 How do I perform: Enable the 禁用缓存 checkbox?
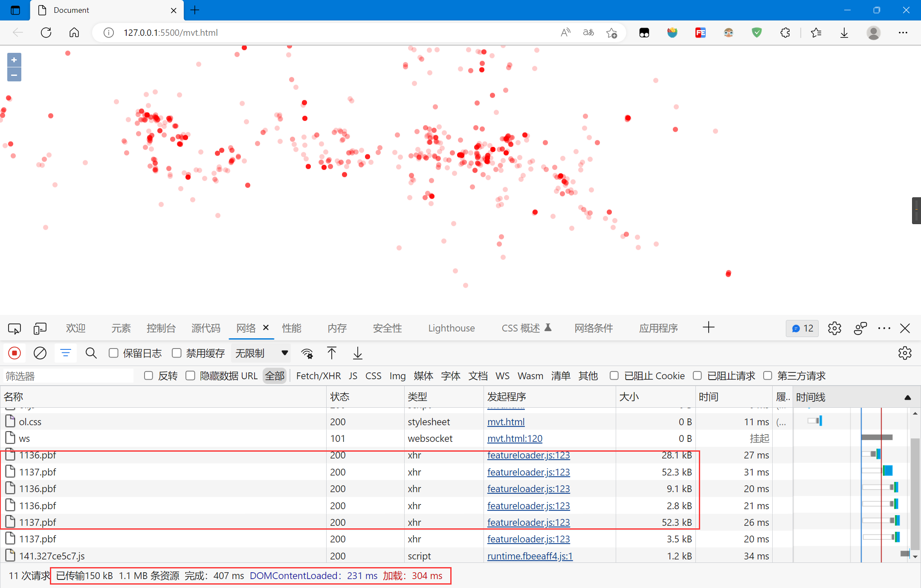(x=177, y=353)
